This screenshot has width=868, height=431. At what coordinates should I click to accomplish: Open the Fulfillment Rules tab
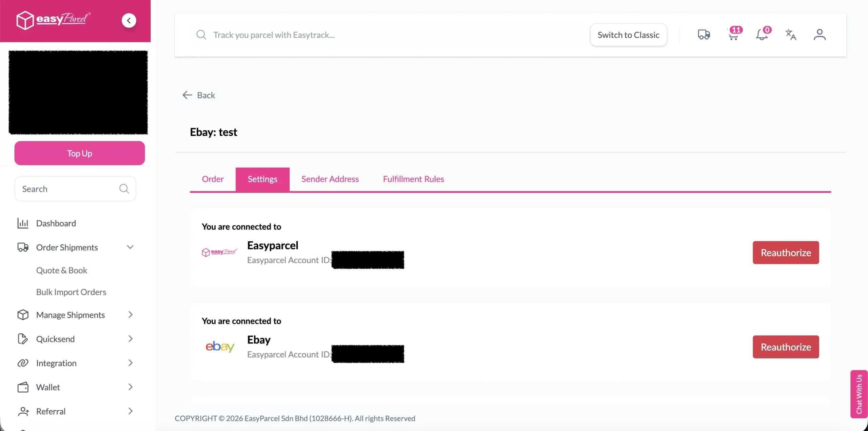[413, 179]
